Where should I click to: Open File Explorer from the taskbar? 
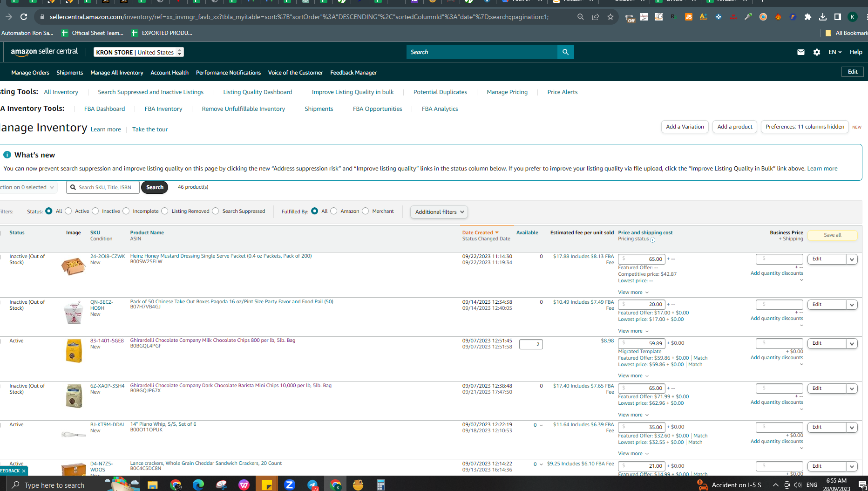pyautogui.click(x=152, y=485)
